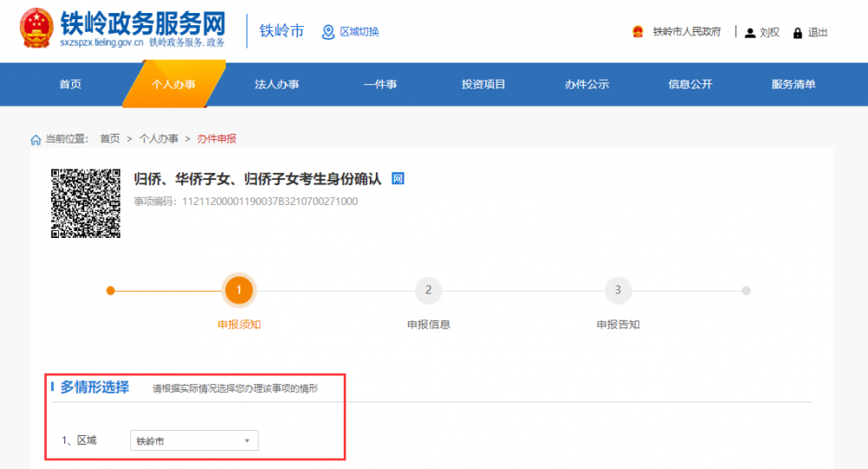Click the lock icon next to 退出

[798, 33]
